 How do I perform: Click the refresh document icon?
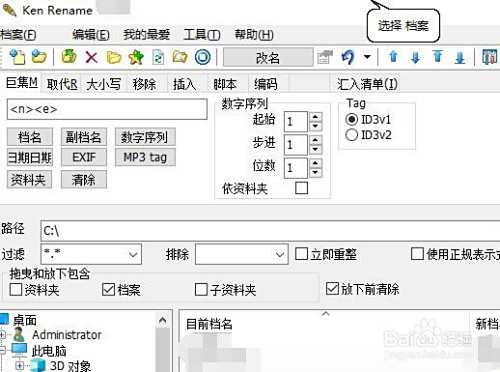pos(158,57)
